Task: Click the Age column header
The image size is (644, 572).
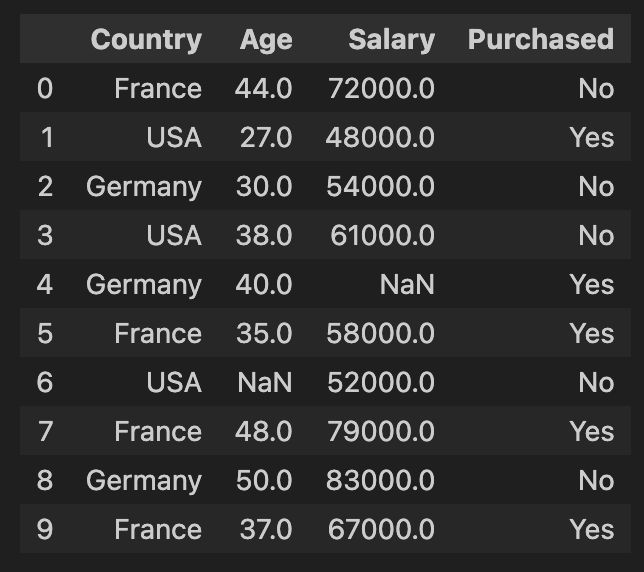Action: (266, 40)
